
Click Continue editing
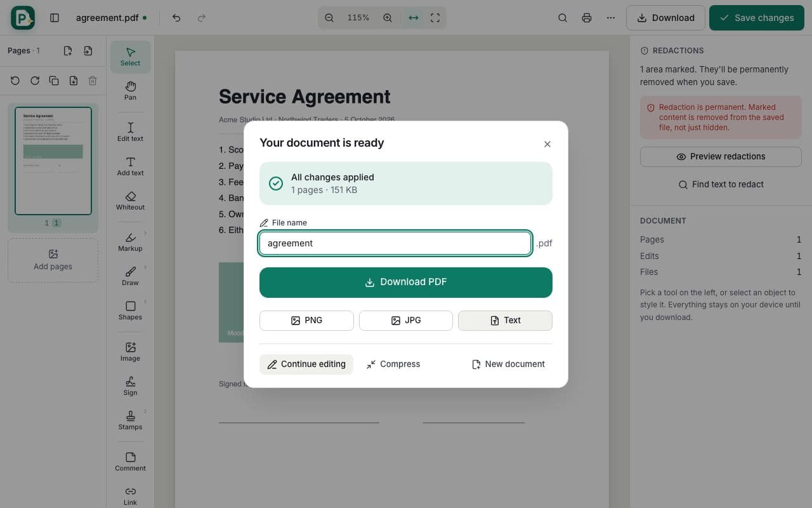(306, 364)
